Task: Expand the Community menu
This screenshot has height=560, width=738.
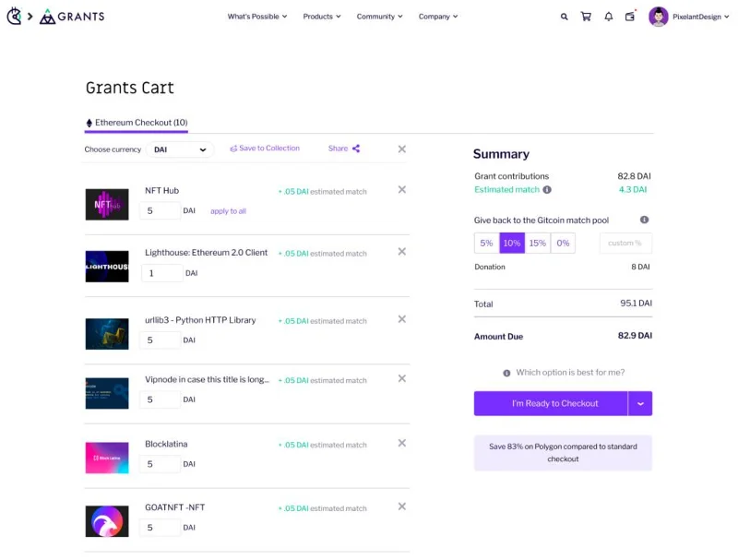Action: pos(379,17)
